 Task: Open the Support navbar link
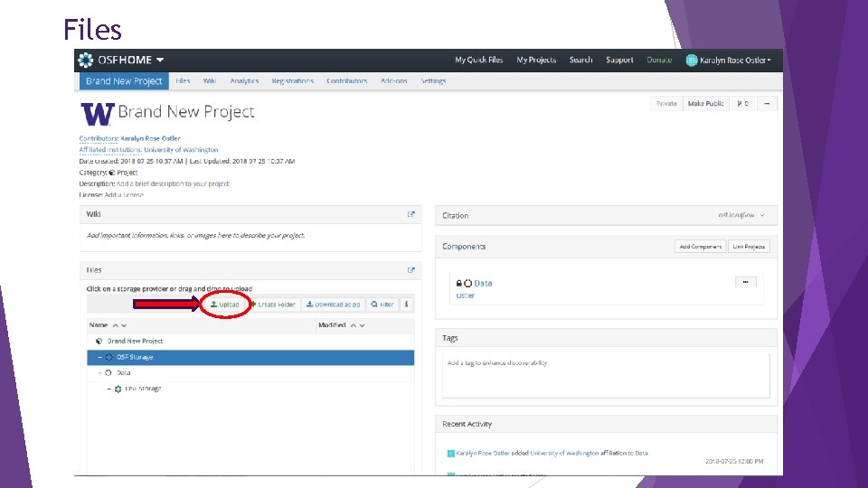[x=619, y=60]
